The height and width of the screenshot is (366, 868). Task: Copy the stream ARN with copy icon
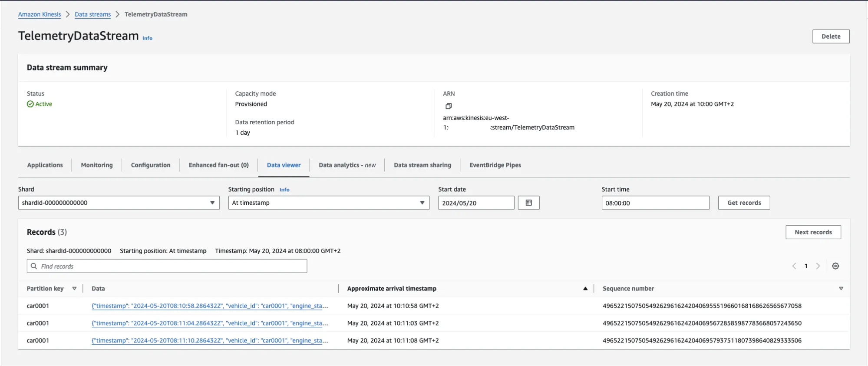(x=449, y=106)
